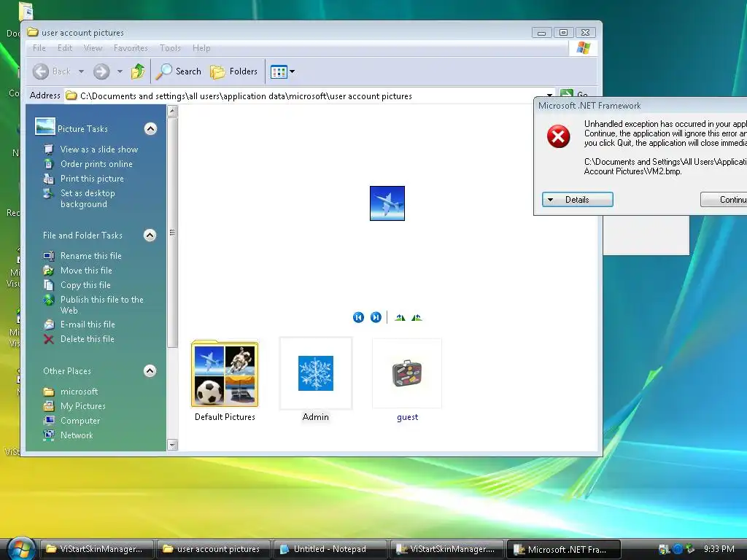Open My Pictures in Other Places
The image size is (747, 560).
83,406
